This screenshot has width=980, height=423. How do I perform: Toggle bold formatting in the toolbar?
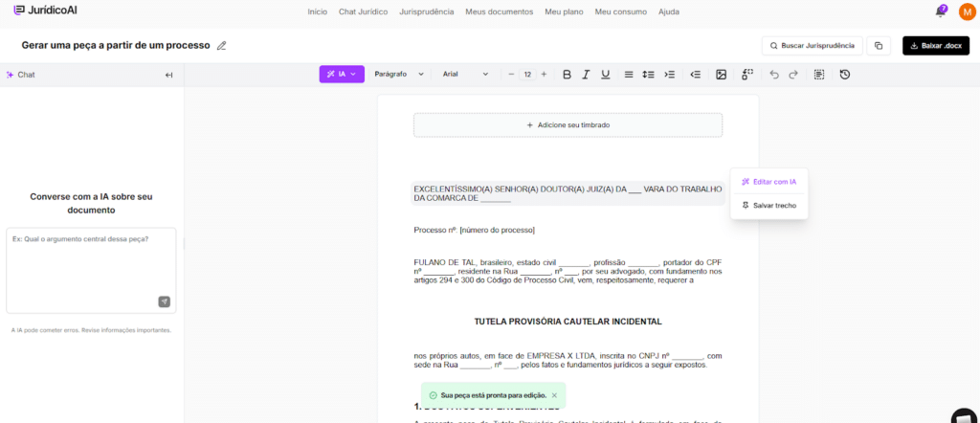point(567,75)
